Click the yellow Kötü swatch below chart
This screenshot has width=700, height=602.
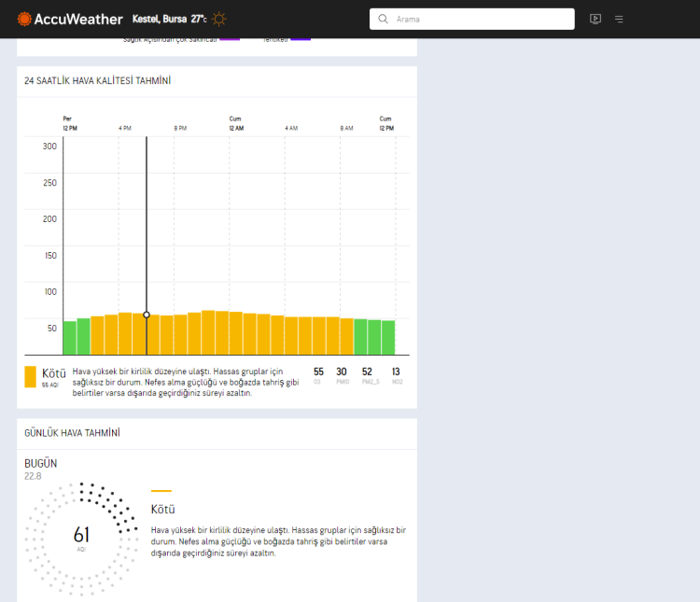(31, 376)
